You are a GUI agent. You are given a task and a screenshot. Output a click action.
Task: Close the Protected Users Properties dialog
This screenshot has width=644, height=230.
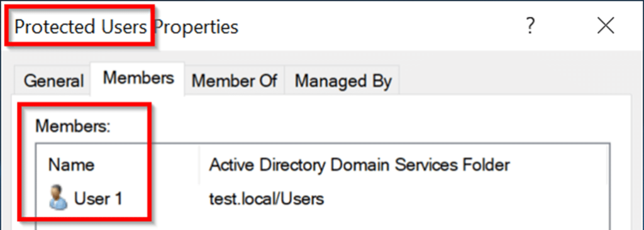(x=606, y=26)
